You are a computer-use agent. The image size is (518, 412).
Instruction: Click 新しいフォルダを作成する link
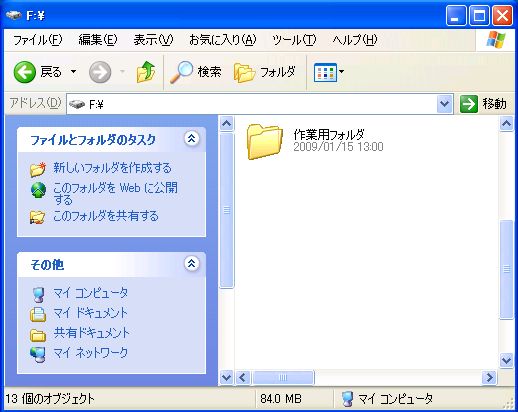pos(112,168)
